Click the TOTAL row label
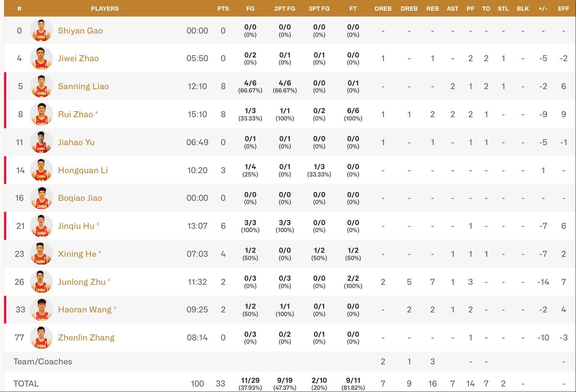The width and height of the screenshot is (576, 392). (26, 384)
